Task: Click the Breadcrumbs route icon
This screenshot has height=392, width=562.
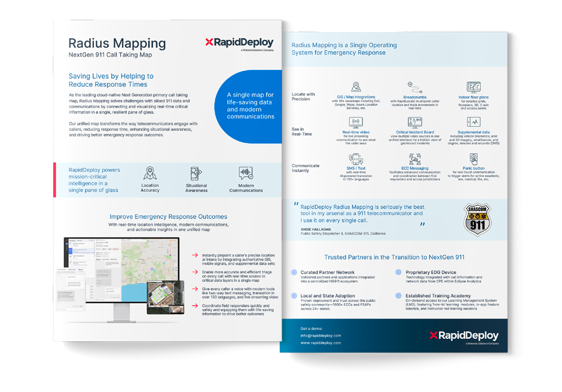Action: (415, 87)
